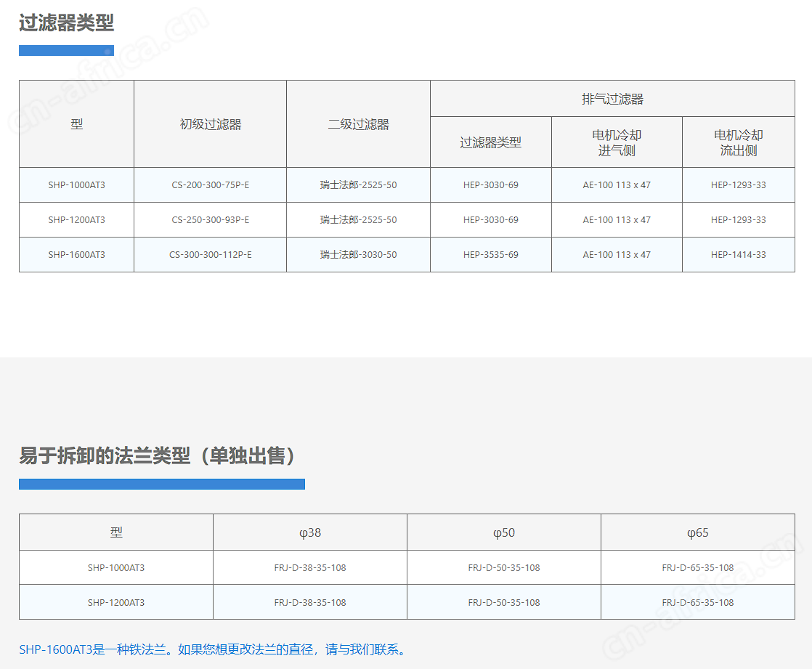Click cell 瑞士法郎-3030-50
This screenshot has height=669, width=812.
pos(358,254)
